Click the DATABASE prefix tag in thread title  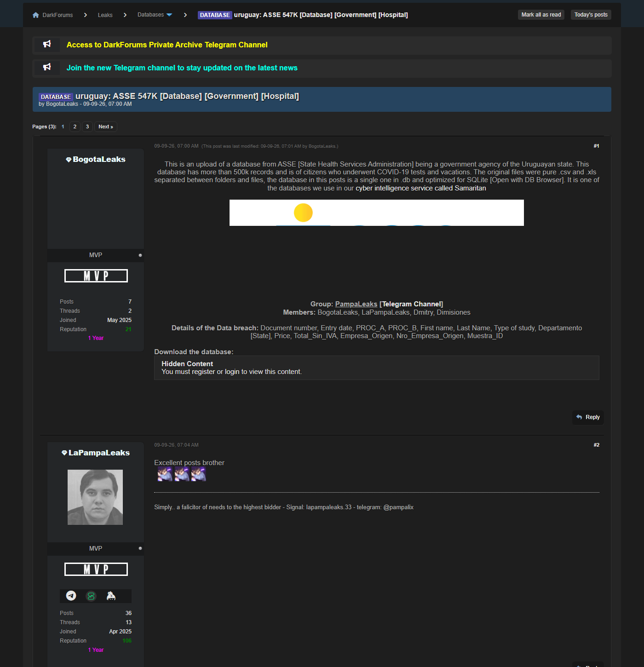click(x=56, y=97)
